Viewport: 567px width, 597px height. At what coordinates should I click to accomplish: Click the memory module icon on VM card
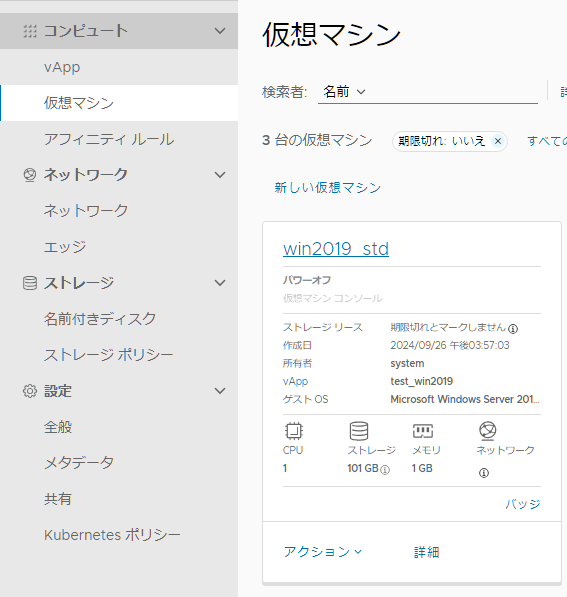point(423,431)
